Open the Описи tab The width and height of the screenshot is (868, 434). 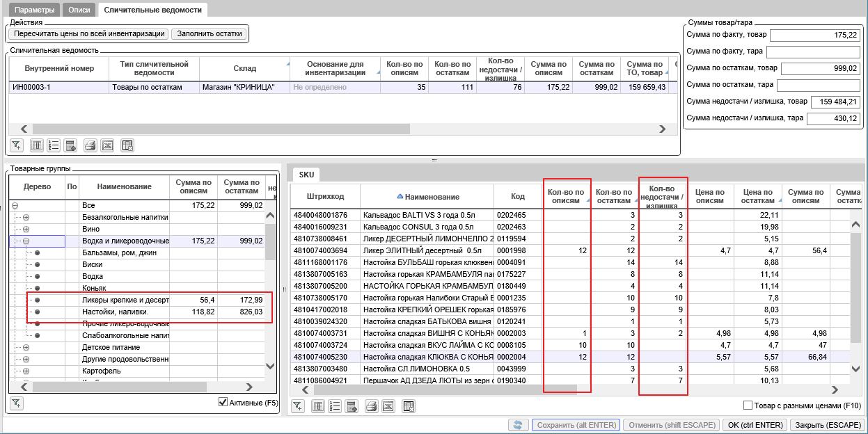[x=79, y=10]
